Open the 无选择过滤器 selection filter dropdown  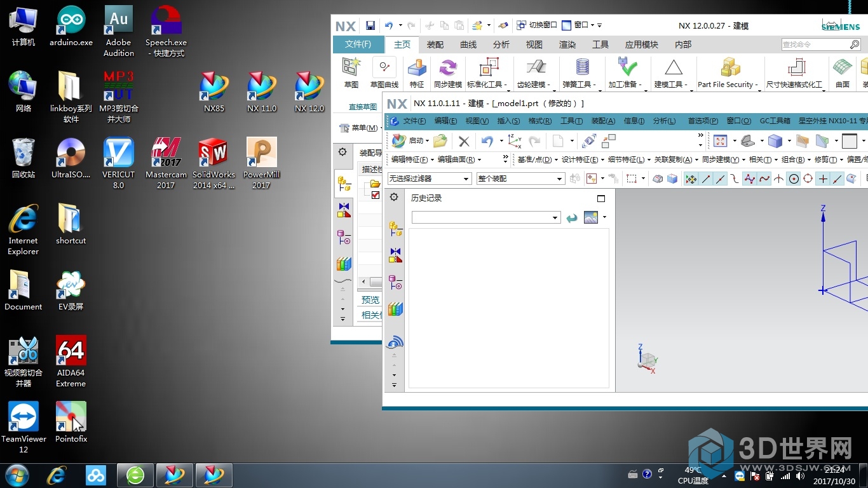pyautogui.click(x=430, y=179)
